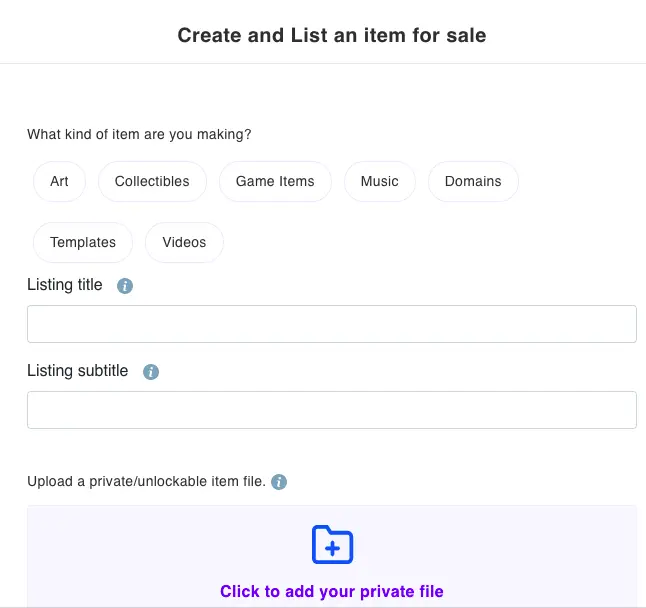Click the info icon beside Listing subtitle
This screenshot has height=608, width=646.
click(151, 372)
